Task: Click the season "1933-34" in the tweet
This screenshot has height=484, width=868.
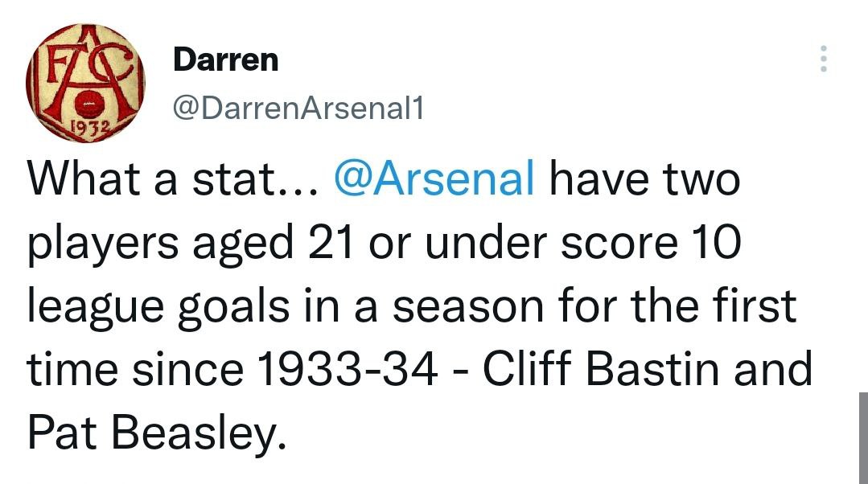Action: (348, 369)
